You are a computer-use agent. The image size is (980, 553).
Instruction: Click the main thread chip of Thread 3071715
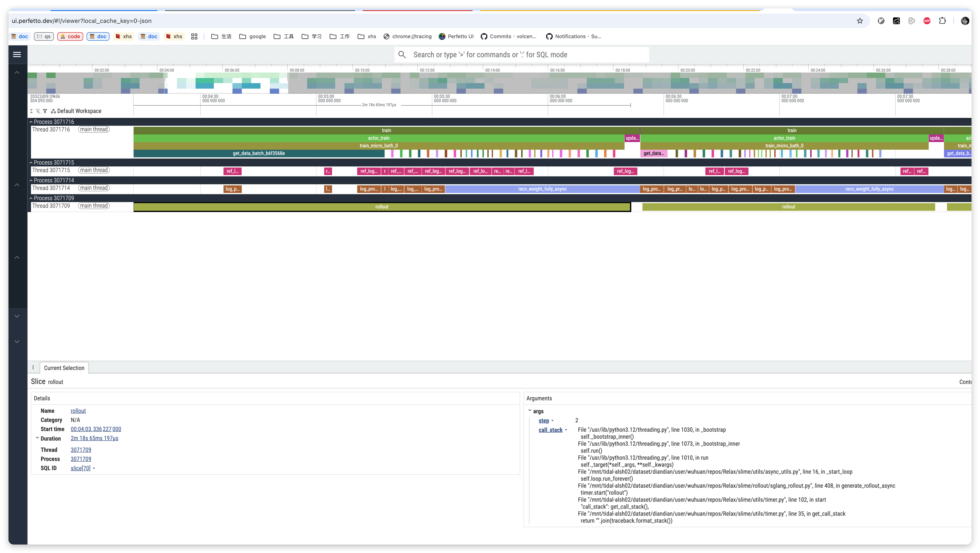coord(94,170)
